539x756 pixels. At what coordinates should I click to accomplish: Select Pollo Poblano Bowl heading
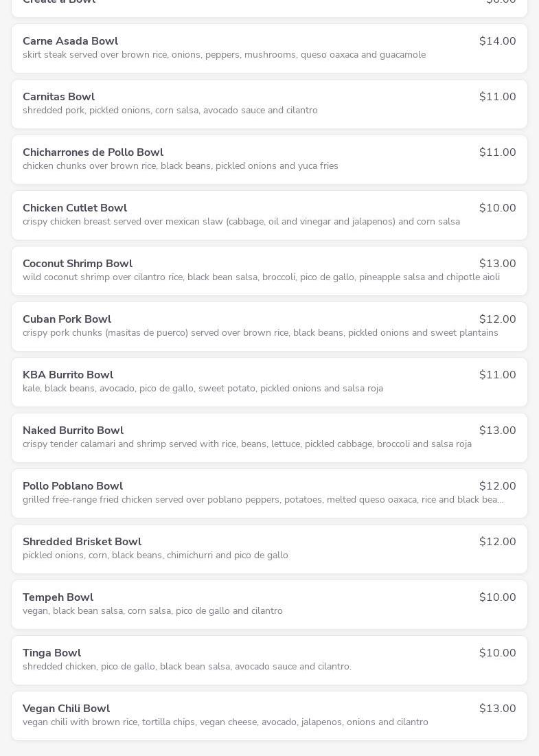coord(73,486)
